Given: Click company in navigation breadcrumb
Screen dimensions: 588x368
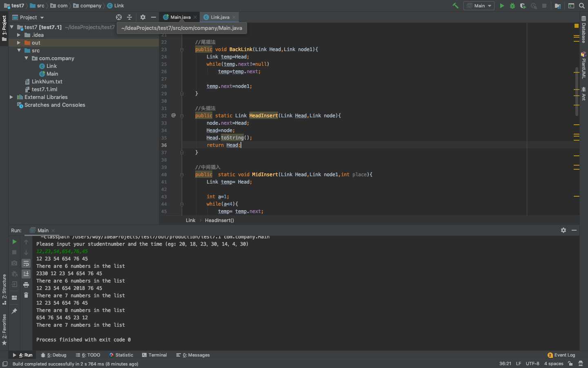Looking at the screenshot, I should pos(87,6).
